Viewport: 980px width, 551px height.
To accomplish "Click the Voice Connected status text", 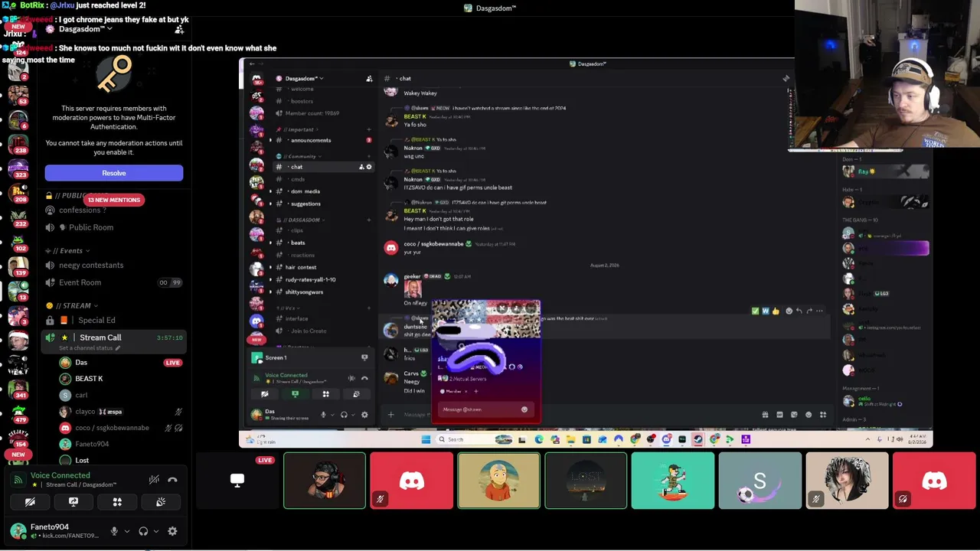I will 60,475.
